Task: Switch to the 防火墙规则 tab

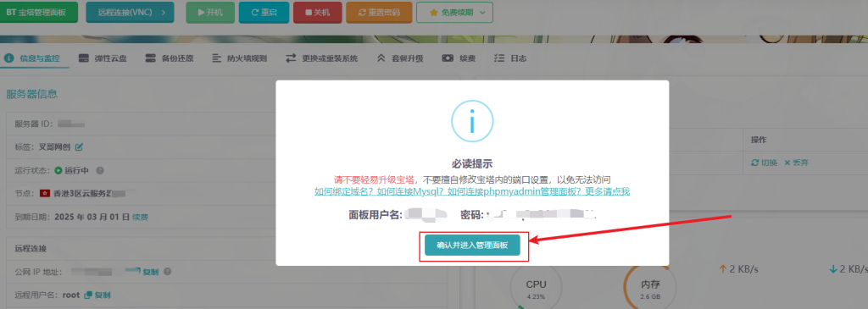Action: [239, 58]
